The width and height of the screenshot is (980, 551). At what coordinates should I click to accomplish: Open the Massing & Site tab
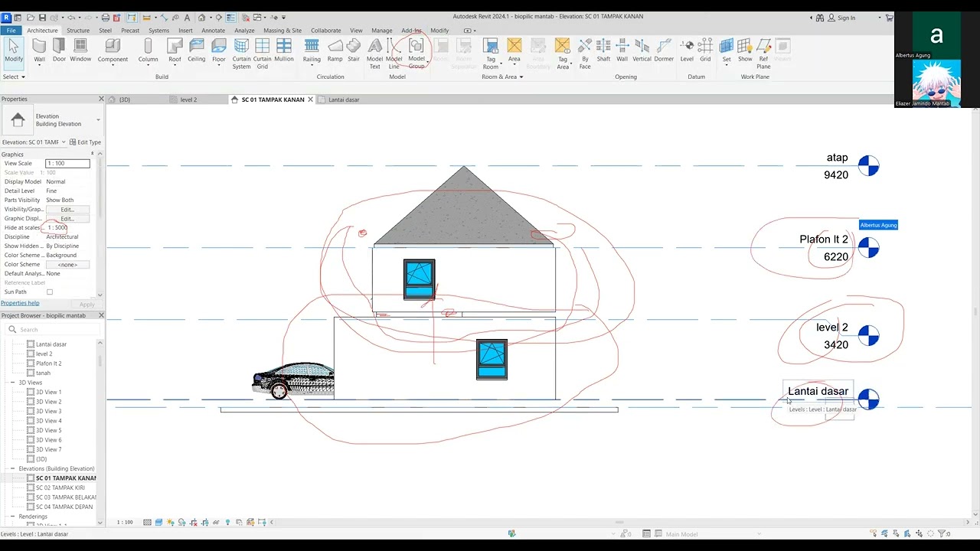pyautogui.click(x=283, y=31)
